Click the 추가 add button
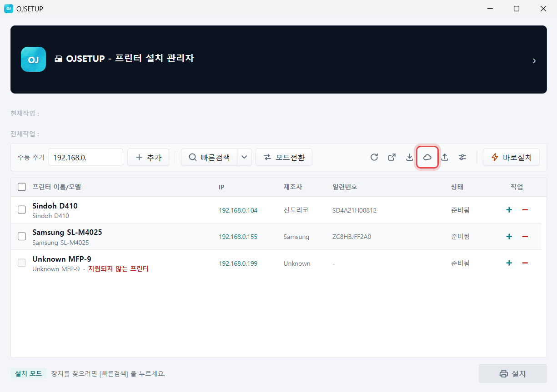This screenshot has height=392, width=557. coord(148,157)
